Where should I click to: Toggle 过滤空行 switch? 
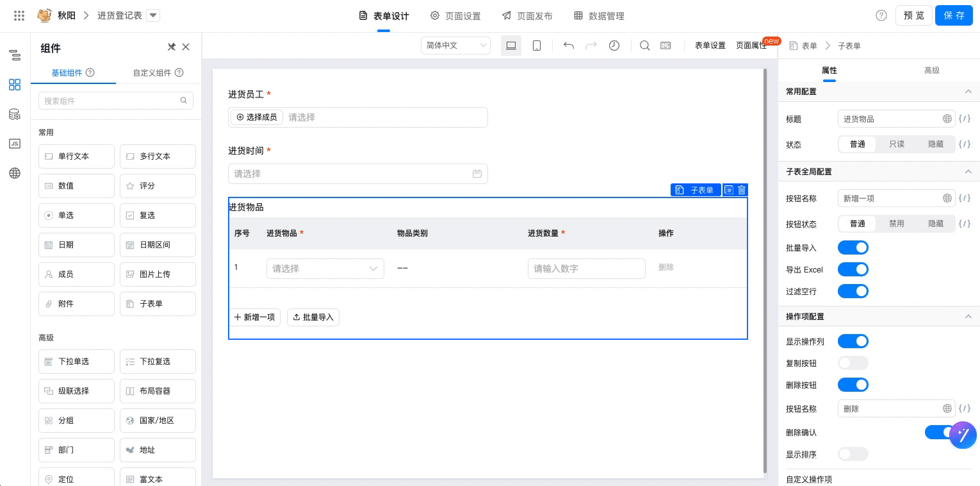click(x=853, y=291)
